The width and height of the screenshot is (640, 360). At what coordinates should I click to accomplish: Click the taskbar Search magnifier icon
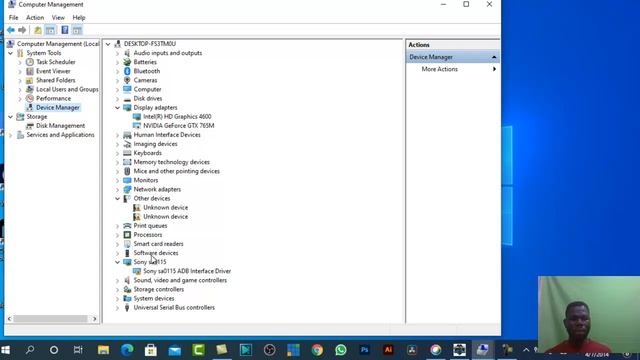click(x=30, y=350)
